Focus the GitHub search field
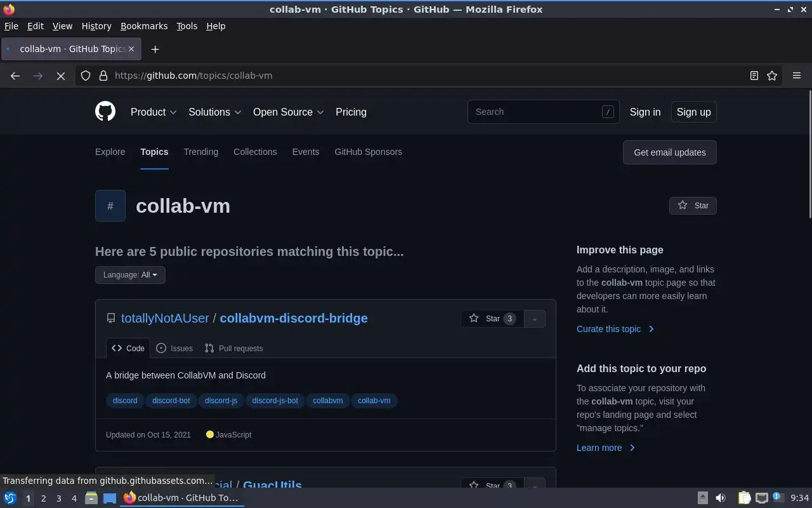This screenshot has height=508, width=812. click(543, 112)
